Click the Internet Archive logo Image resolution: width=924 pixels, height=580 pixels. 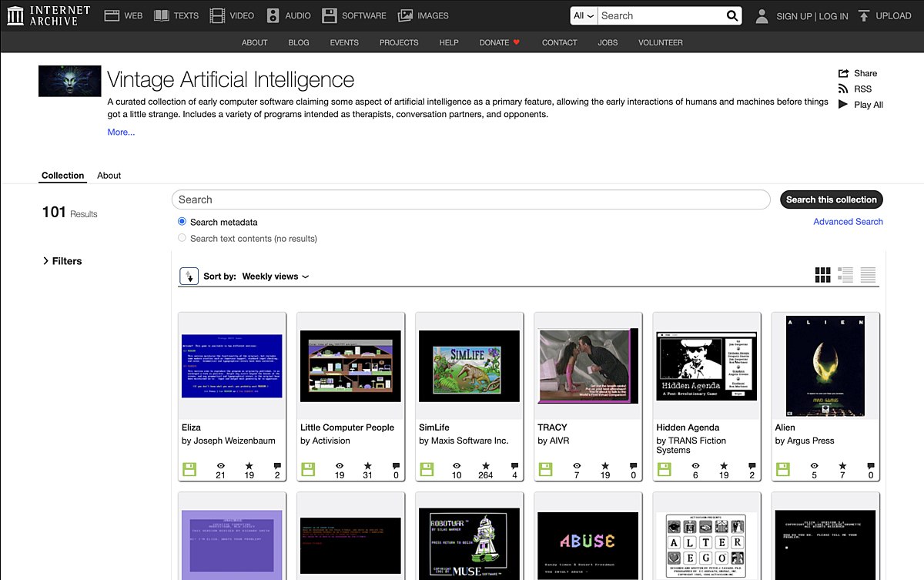coord(49,15)
